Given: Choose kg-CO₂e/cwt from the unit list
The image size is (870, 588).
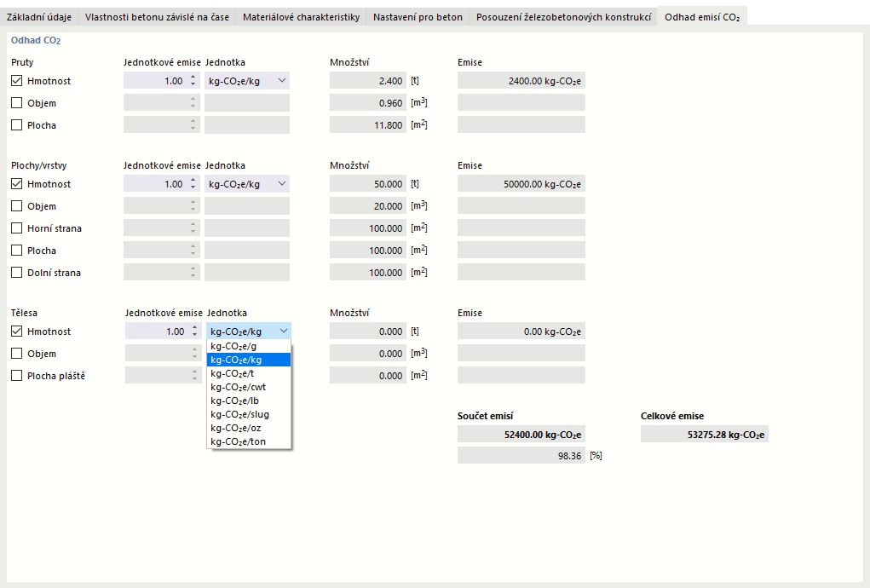Looking at the screenshot, I should coord(249,387).
